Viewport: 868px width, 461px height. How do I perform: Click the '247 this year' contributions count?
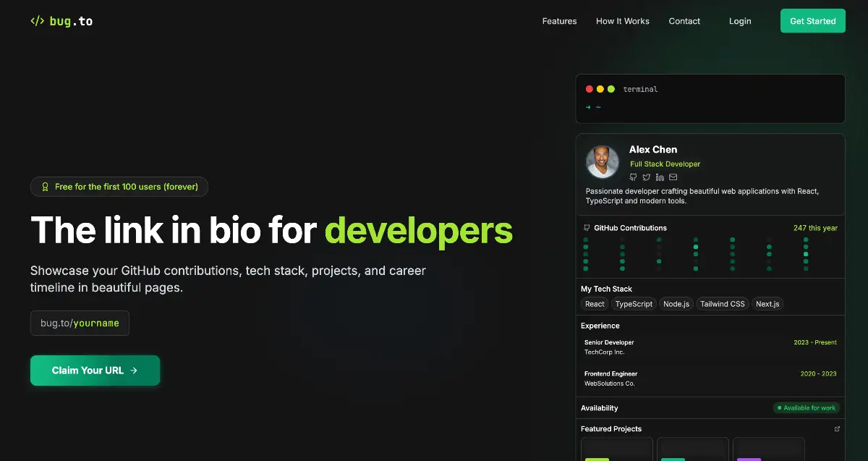pos(815,228)
